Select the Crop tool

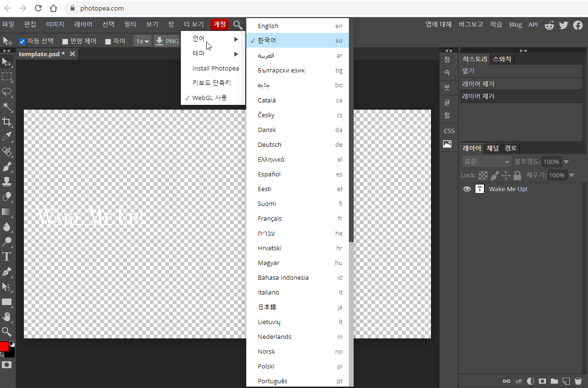7,122
